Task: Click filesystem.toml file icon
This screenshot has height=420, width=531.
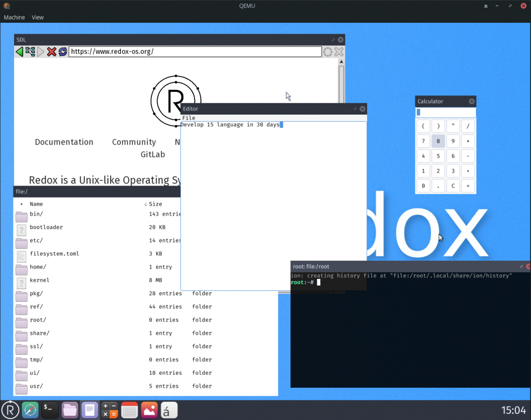Action: point(21,256)
